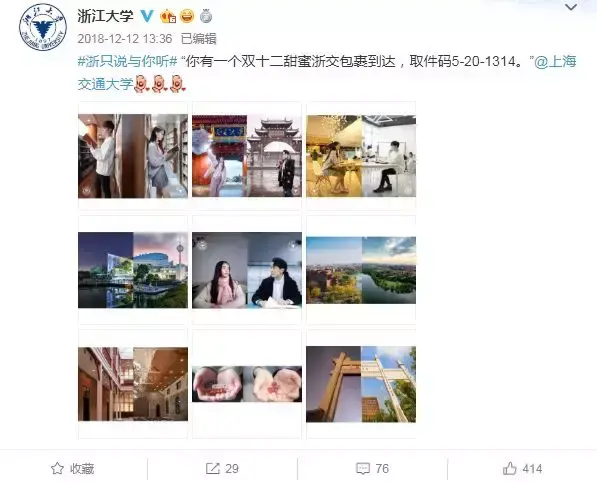Open the library bookshelf couple photo
597x483 pixels.
point(133,156)
